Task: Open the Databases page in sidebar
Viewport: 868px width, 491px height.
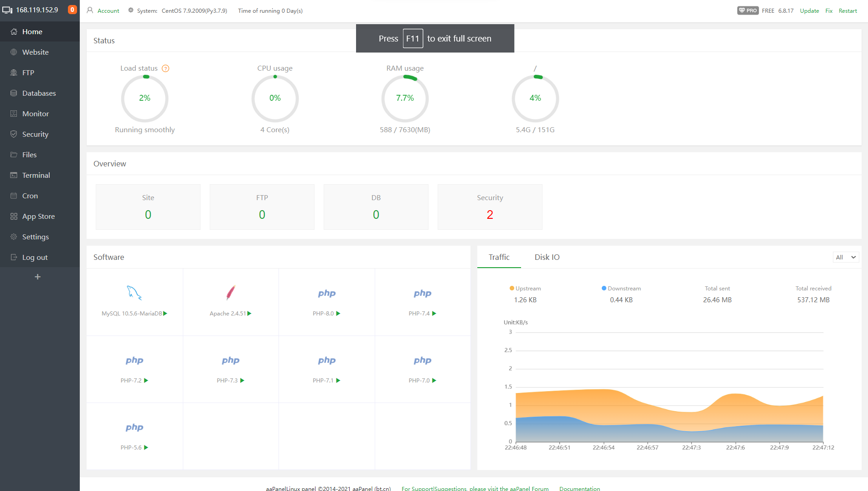Action: 39,93
